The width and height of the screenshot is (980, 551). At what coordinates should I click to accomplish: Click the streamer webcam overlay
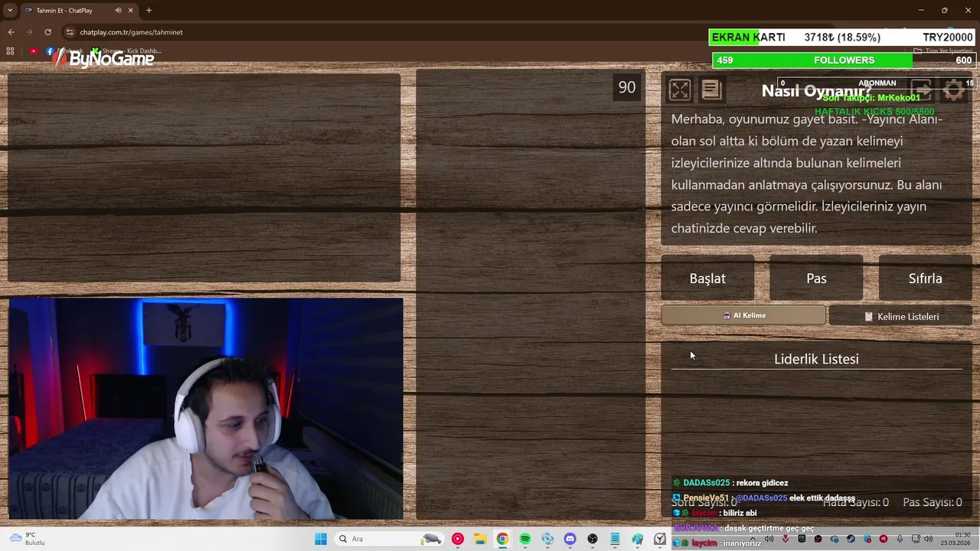point(206,409)
